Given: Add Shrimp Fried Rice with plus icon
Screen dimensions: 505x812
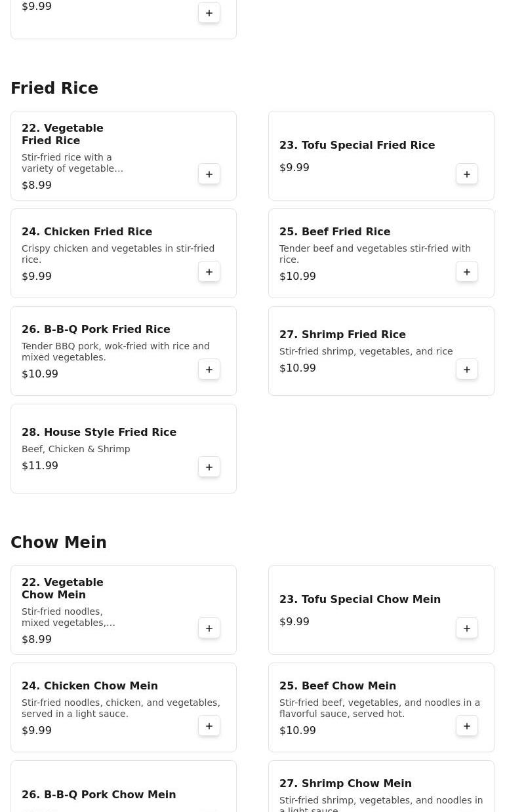Looking at the screenshot, I should (467, 370).
